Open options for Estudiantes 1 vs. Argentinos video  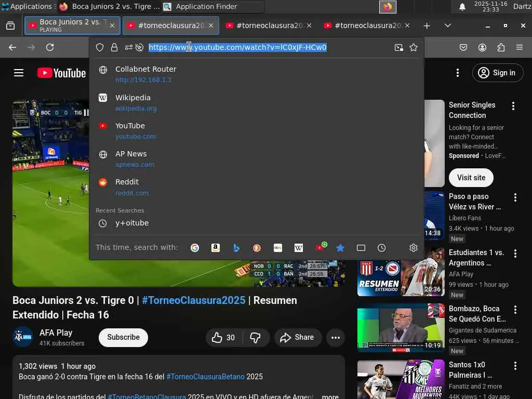pos(515,254)
